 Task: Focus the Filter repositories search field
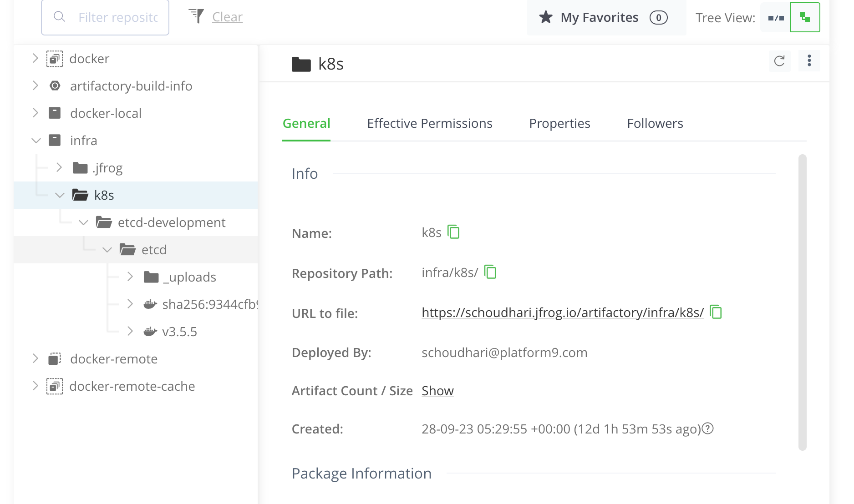[117, 17]
